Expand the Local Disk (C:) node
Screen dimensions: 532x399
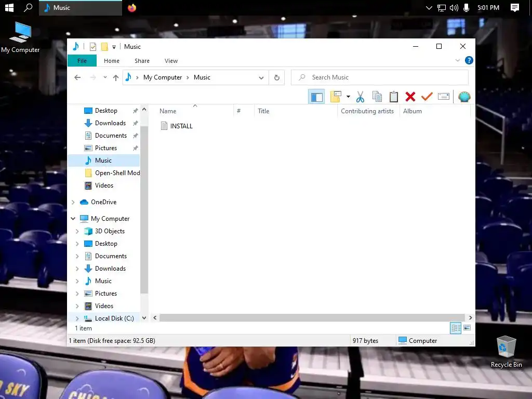coord(77,318)
